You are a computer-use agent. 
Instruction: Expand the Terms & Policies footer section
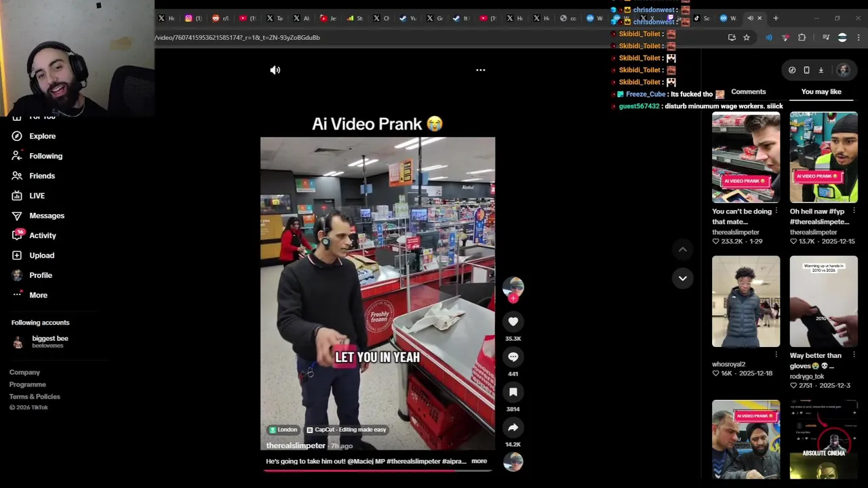pyautogui.click(x=35, y=396)
